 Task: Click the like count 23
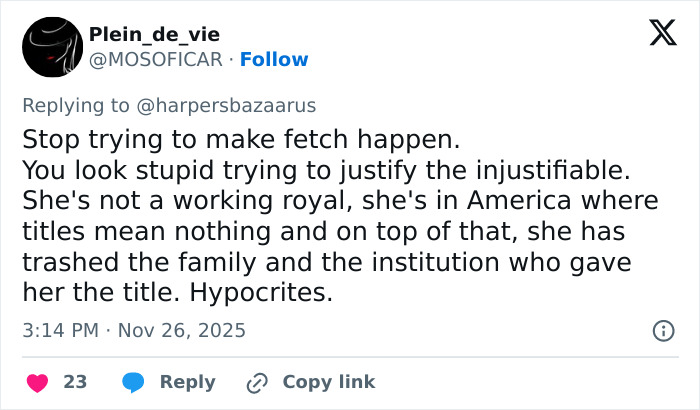pos(75,382)
